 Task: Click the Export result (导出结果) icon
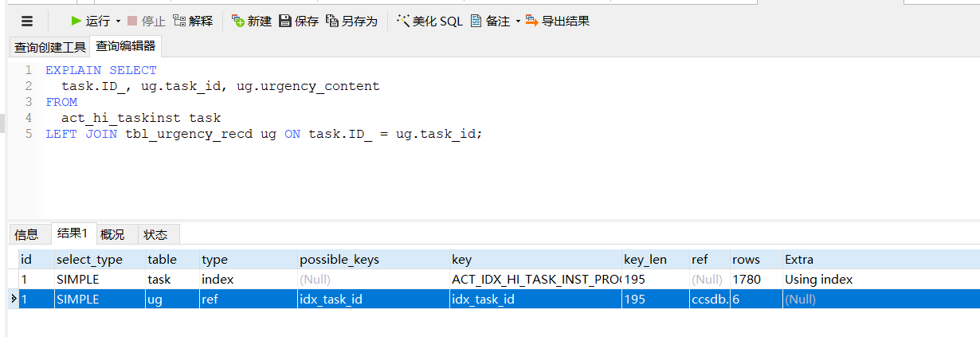tap(531, 21)
